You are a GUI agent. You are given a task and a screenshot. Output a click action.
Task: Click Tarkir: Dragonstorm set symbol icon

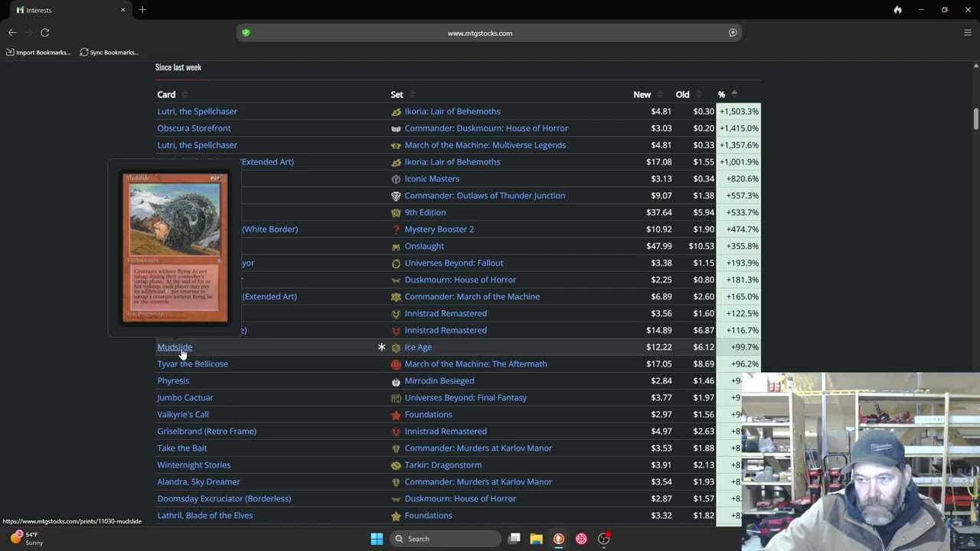click(x=396, y=465)
